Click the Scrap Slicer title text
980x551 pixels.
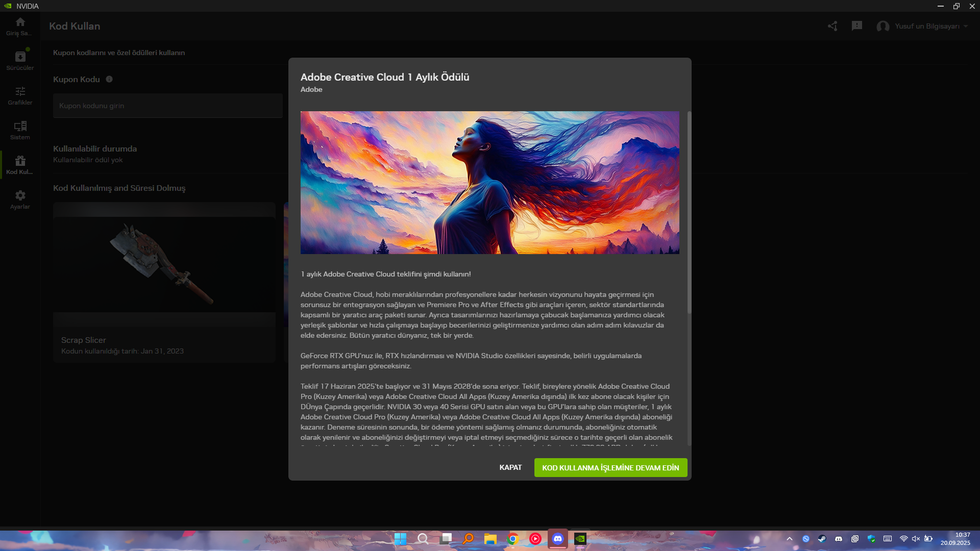click(84, 340)
